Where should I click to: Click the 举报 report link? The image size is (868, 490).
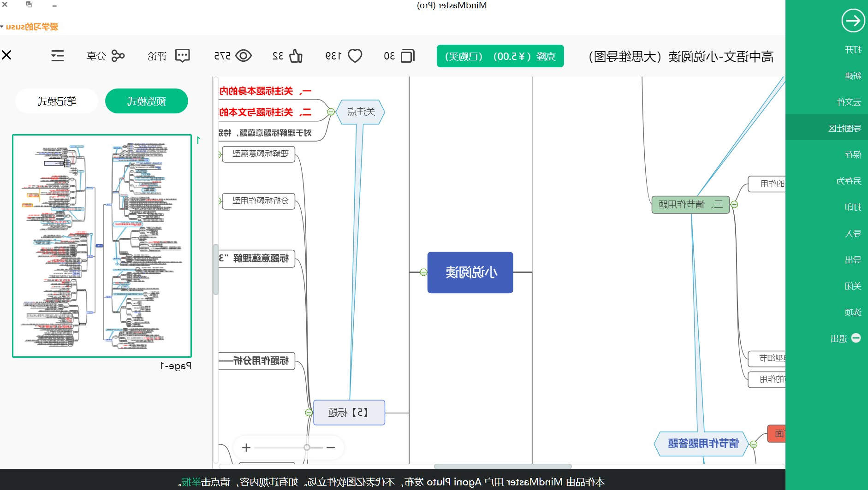(191, 482)
